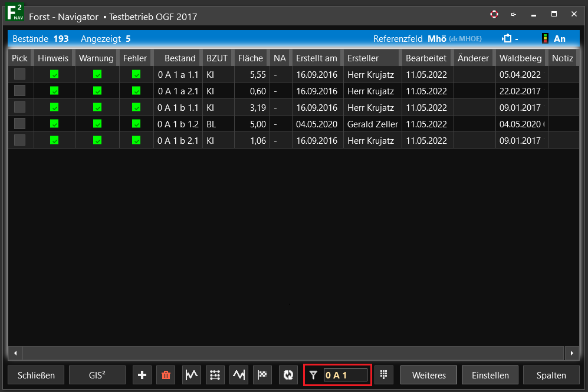This screenshot has width=588, height=392.
Task: Open the dotted grid icon beside the filter
Action: point(384,375)
